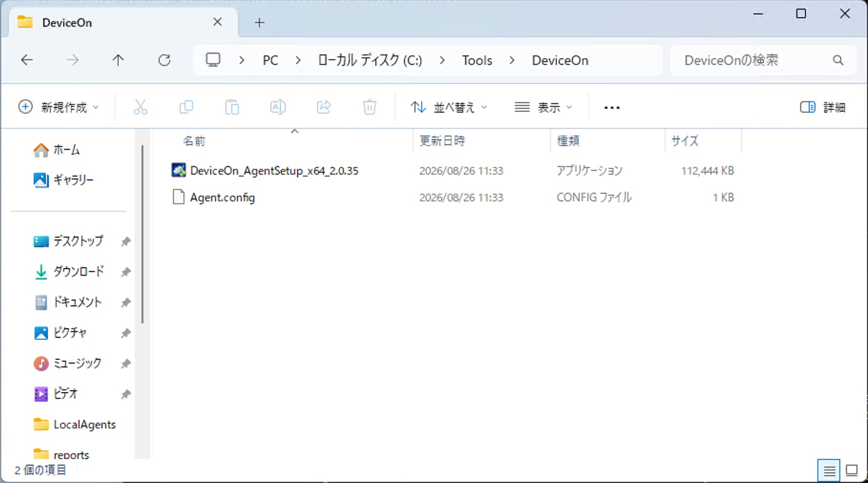Open the three-dot more options menu
This screenshot has height=483, width=868.
612,108
